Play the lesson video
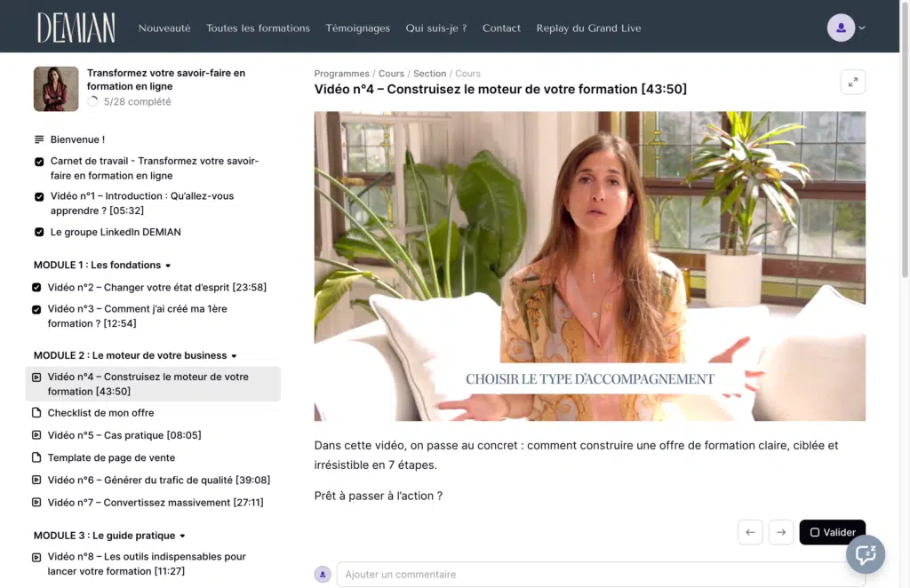 (x=590, y=266)
